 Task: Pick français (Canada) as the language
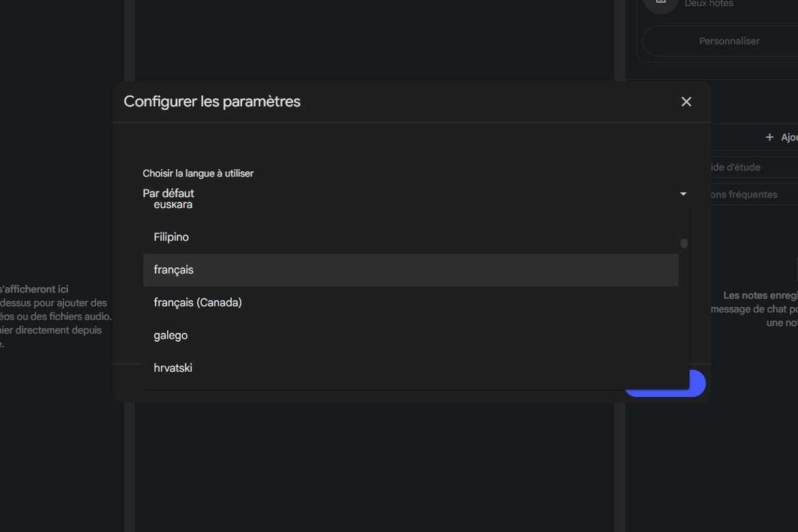[x=198, y=302]
